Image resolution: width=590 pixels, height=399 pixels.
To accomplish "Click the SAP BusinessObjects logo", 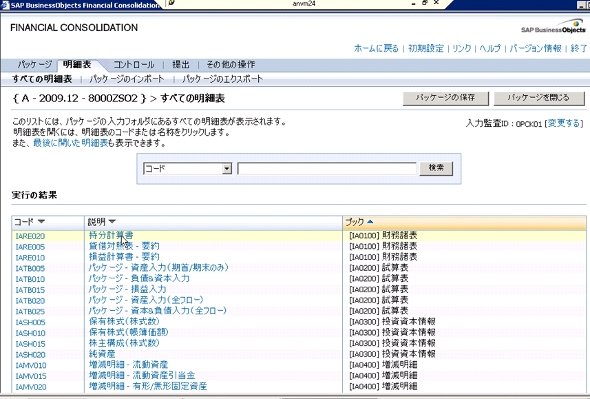I will pos(553,26).
